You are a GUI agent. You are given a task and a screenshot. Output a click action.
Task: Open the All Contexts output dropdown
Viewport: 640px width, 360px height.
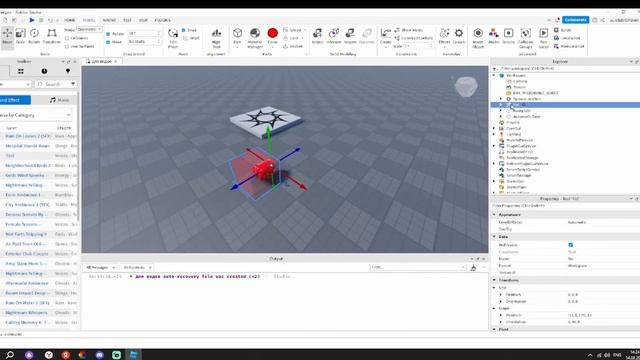coord(137,267)
